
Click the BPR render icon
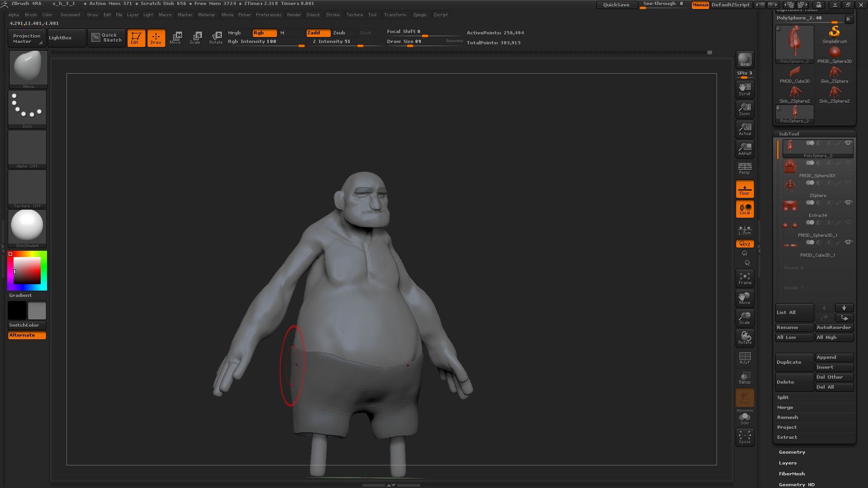coord(745,60)
